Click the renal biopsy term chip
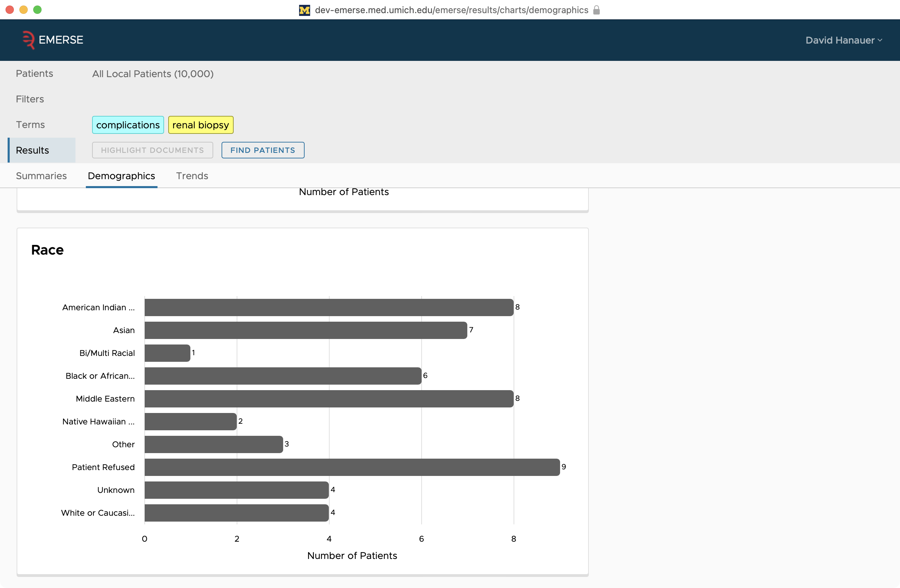This screenshot has width=900, height=588. click(201, 125)
